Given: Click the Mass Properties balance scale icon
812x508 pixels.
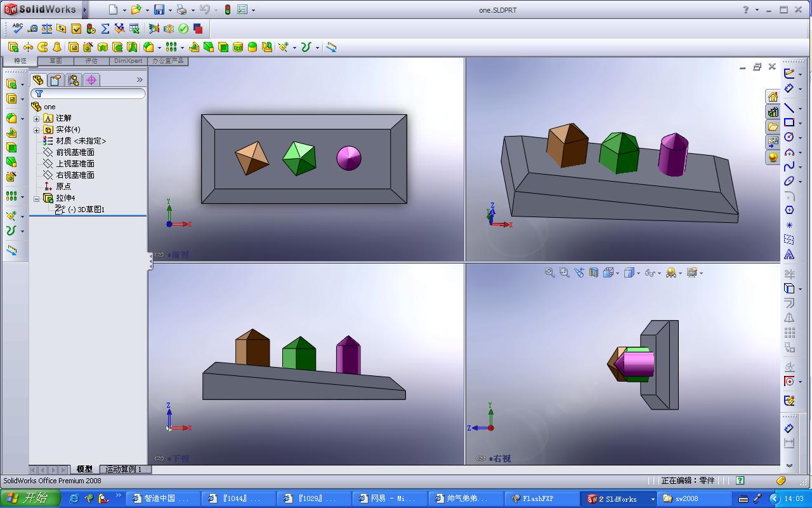Looking at the screenshot, I should [47, 29].
